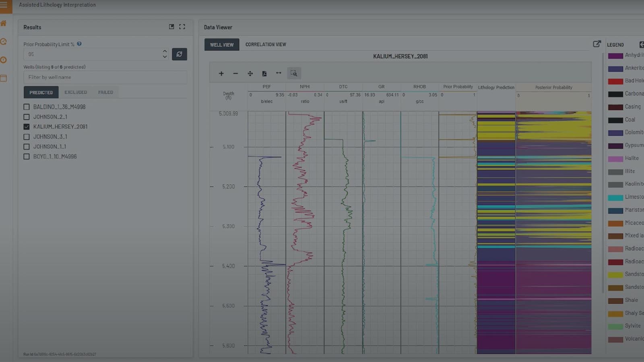The height and width of the screenshot is (362, 644).
Task: Check the BALDINO_1_36_M4998 well
Action: click(x=27, y=107)
